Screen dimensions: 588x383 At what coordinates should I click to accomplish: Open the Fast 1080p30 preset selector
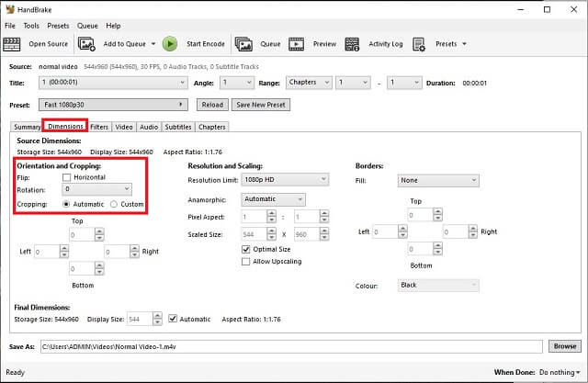113,105
